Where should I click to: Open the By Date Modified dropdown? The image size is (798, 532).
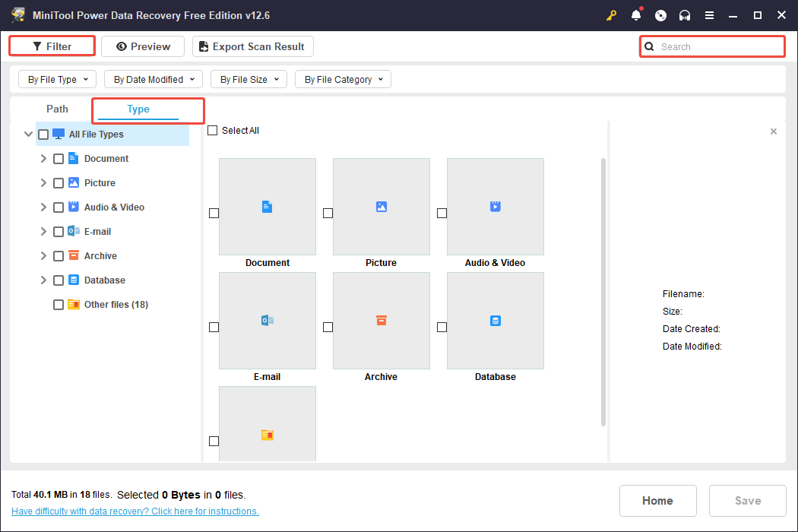click(152, 78)
